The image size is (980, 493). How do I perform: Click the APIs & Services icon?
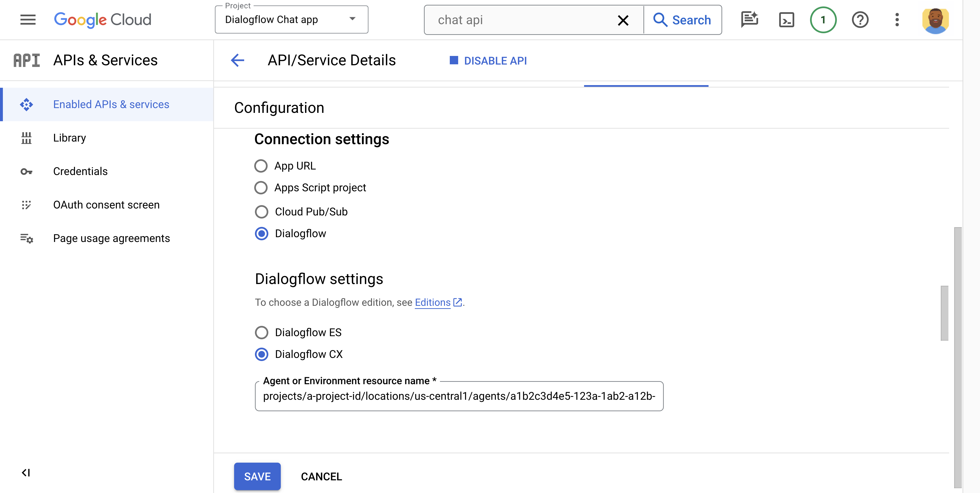(x=26, y=60)
